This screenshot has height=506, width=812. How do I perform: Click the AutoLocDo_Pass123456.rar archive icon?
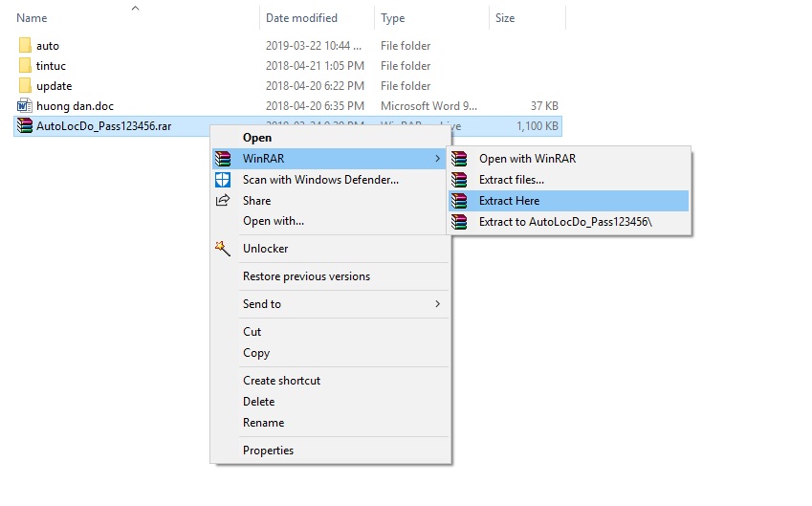(25, 126)
